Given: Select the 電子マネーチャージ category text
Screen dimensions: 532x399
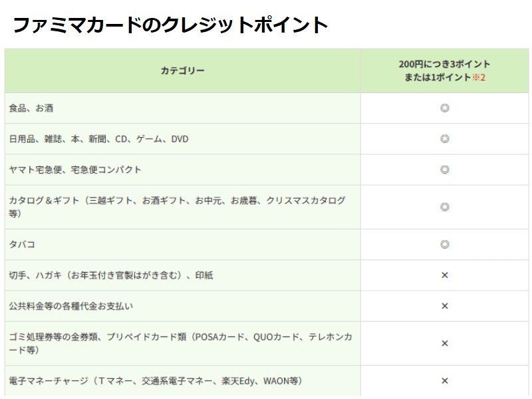Looking at the screenshot, I should pos(156,381).
